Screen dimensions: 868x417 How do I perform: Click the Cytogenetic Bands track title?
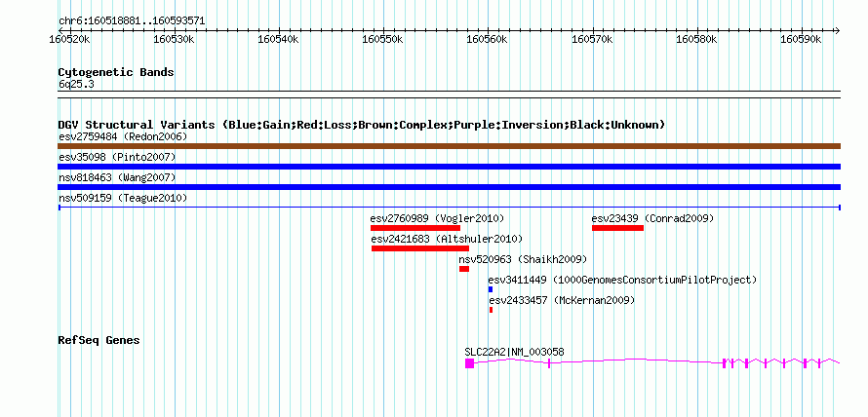pyautogui.click(x=116, y=72)
